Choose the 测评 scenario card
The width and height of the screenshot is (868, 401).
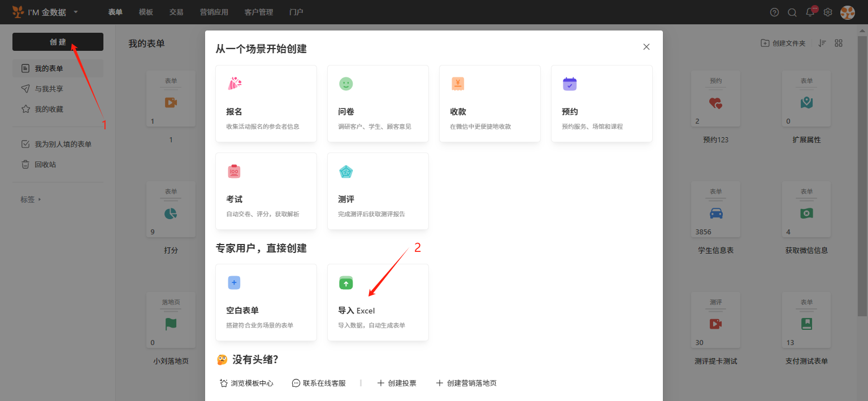378,191
